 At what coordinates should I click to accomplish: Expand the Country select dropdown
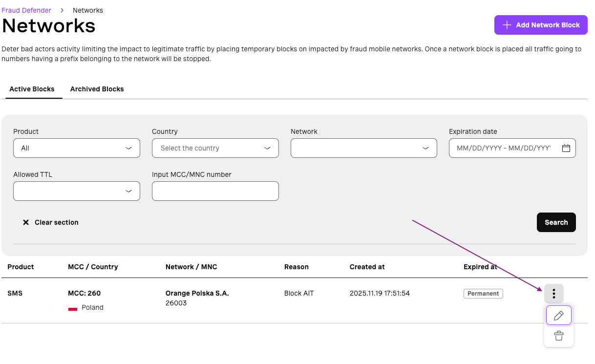215,148
